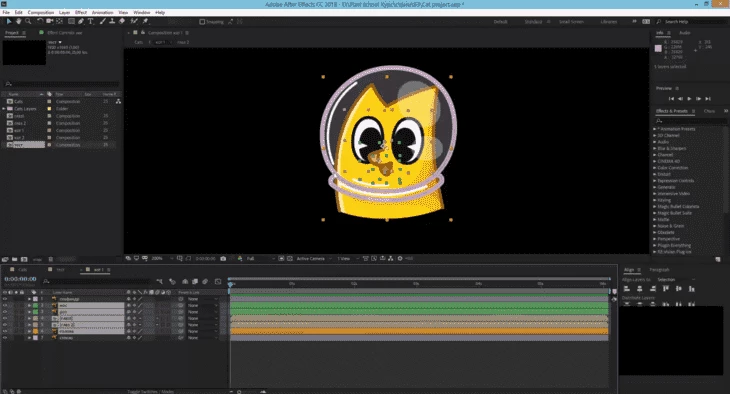The height and width of the screenshot is (394, 730).
Task: Select the Rotation tool
Action: [x=40, y=21]
